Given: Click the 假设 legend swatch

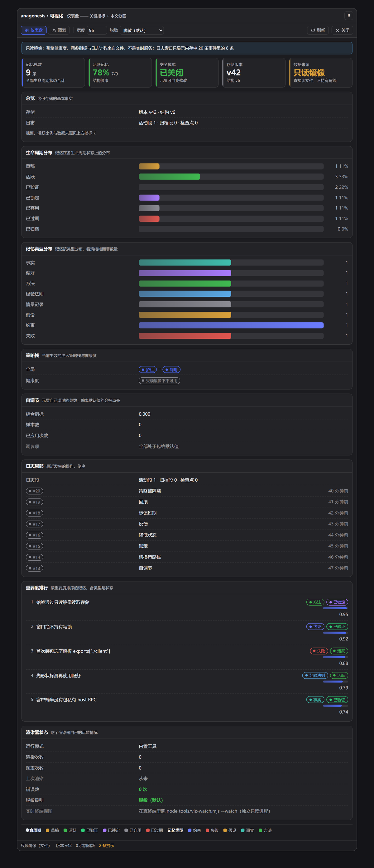Looking at the screenshot, I should (225, 831).
